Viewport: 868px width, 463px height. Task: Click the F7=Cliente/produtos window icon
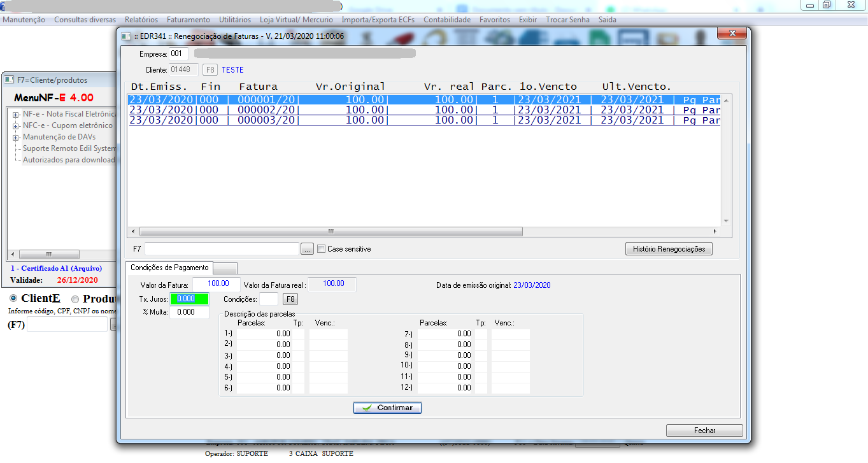(10, 80)
